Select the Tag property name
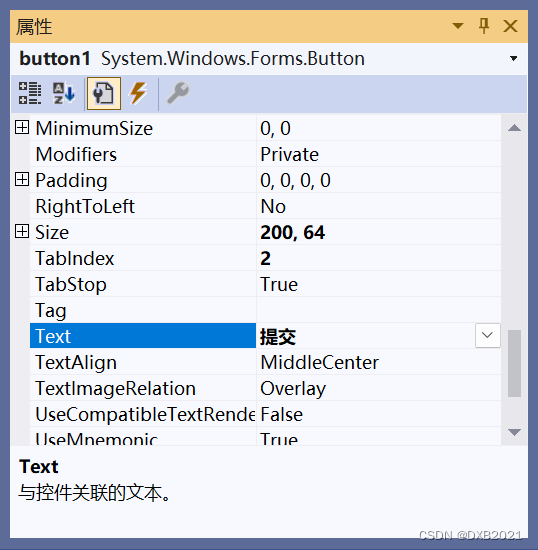This screenshot has width=538, height=550. pyautogui.click(x=51, y=311)
